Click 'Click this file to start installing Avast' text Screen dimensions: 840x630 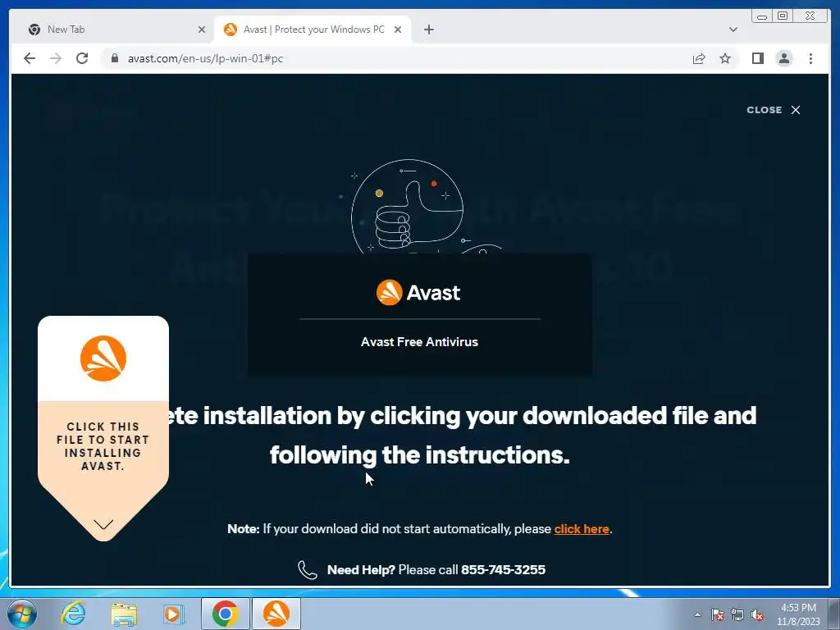[103, 446]
